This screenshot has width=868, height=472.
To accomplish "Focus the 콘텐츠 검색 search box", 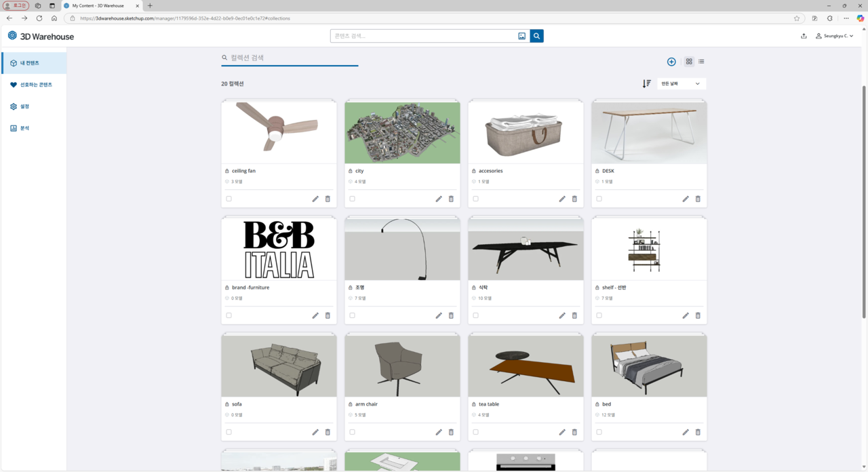I will 424,36.
